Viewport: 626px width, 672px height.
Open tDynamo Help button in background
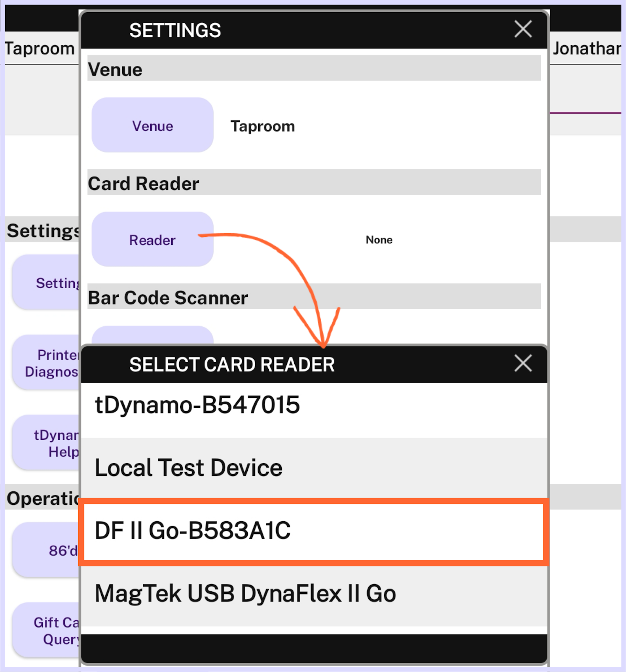(46, 443)
